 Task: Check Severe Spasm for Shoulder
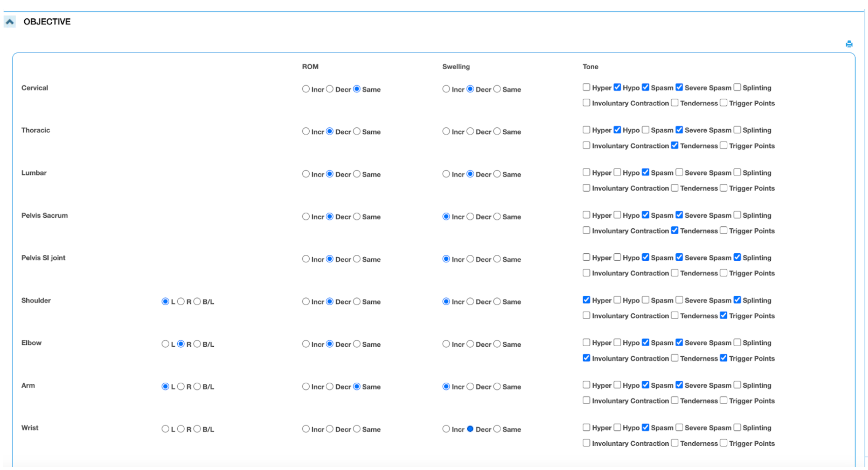click(x=679, y=300)
